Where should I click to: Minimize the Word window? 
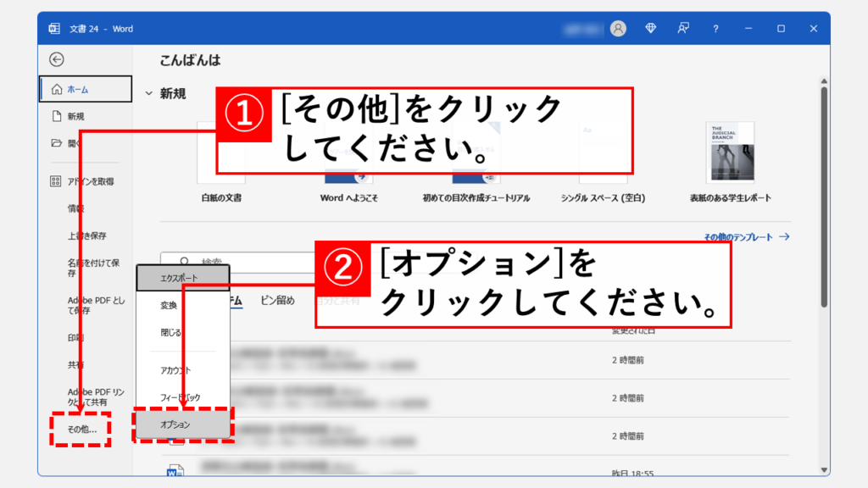click(x=748, y=28)
